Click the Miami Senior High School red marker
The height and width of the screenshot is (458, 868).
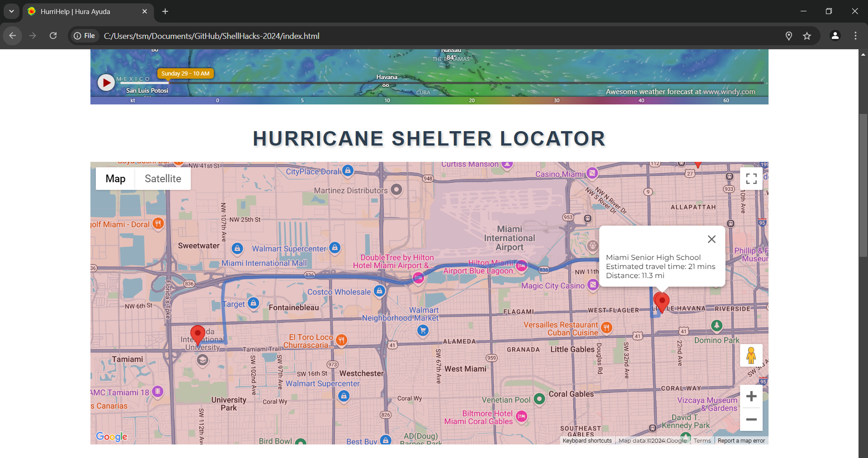[x=661, y=302]
